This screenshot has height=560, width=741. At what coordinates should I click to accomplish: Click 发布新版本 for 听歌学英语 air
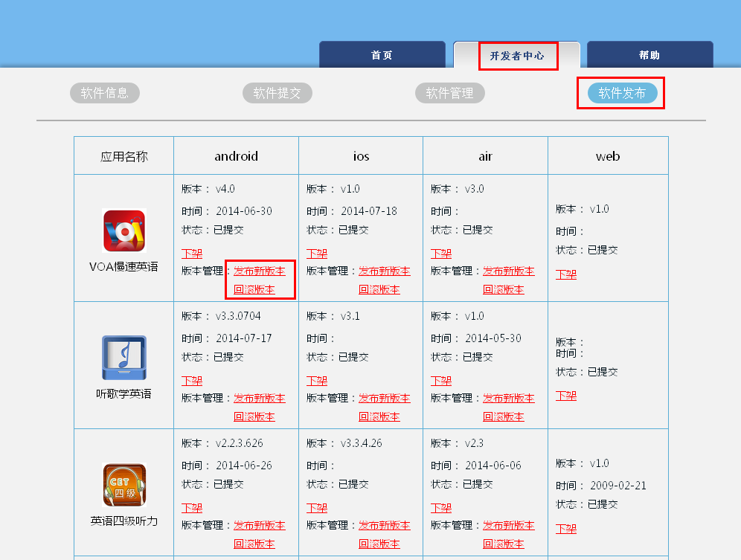[x=508, y=399]
